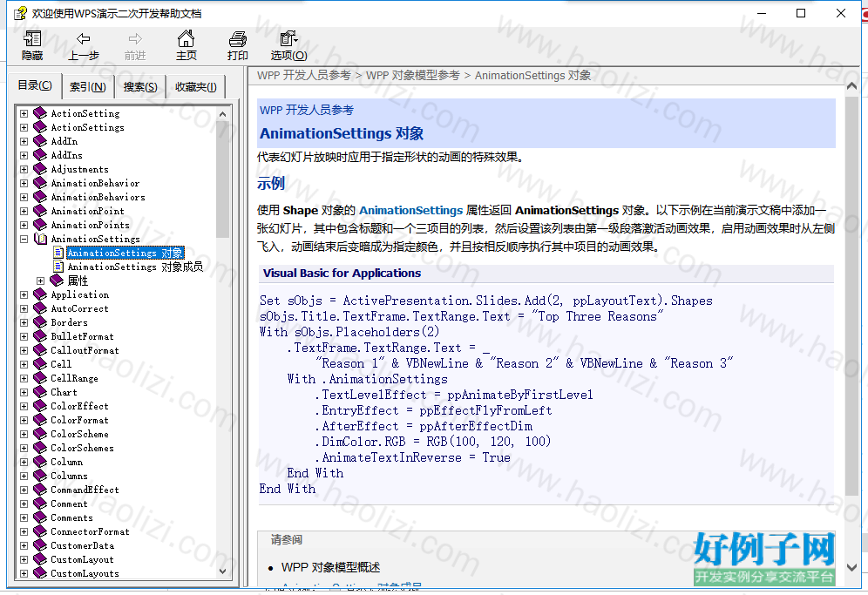Click the book icon beside CustomLayouts
This screenshot has width=868, height=595.
click(x=40, y=573)
